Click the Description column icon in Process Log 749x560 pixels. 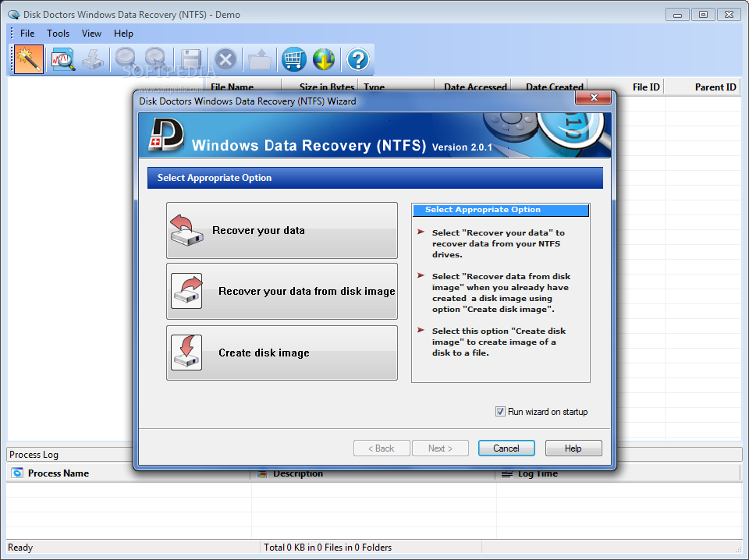(x=262, y=473)
